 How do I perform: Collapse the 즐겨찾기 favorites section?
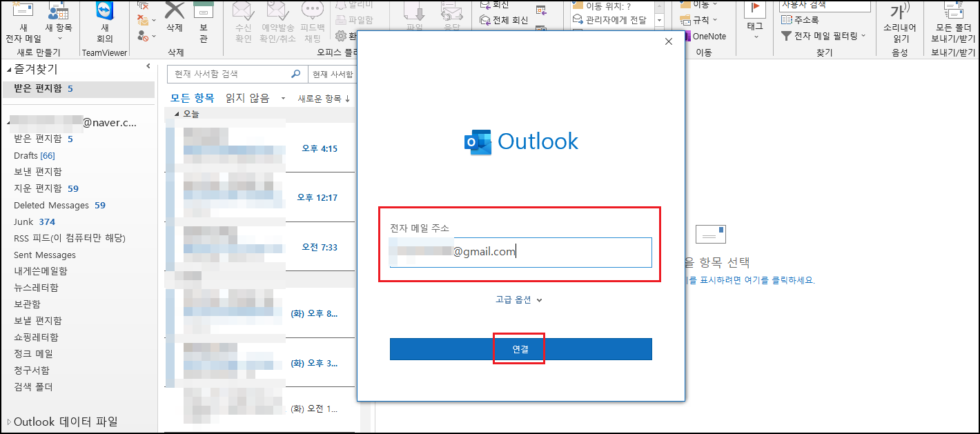(x=8, y=70)
